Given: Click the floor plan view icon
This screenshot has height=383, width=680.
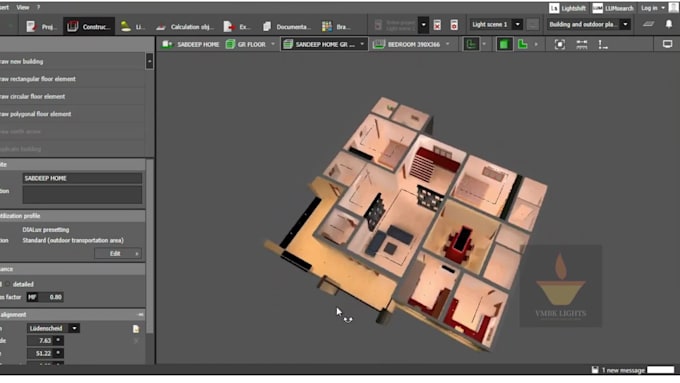Looking at the screenshot, I should [x=471, y=44].
